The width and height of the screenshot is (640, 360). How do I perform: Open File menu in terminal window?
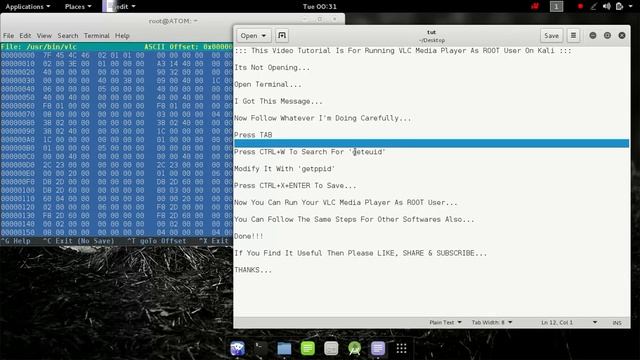8,36
